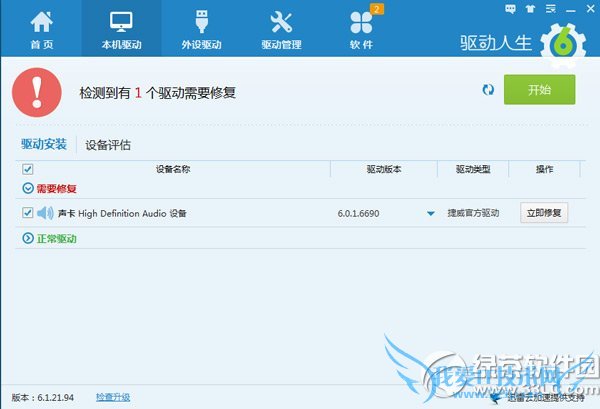This screenshot has width=600, height=409.
Task: Close the 驱动人生 window
Action: click(x=590, y=9)
